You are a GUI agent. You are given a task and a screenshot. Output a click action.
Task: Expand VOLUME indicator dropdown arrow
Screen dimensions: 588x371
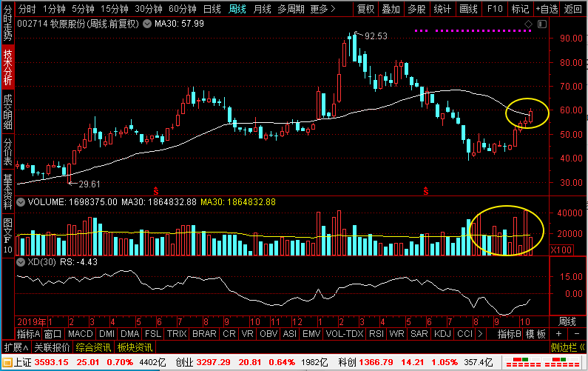[21, 202]
